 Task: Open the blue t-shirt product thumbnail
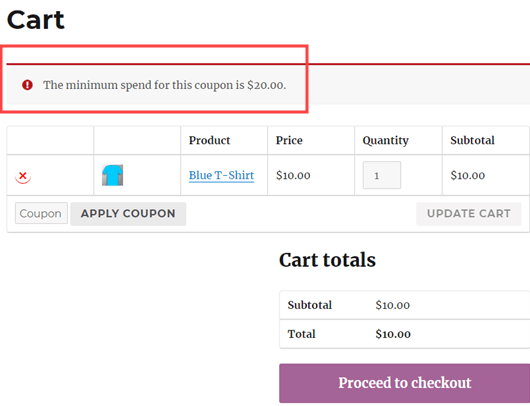[113, 175]
